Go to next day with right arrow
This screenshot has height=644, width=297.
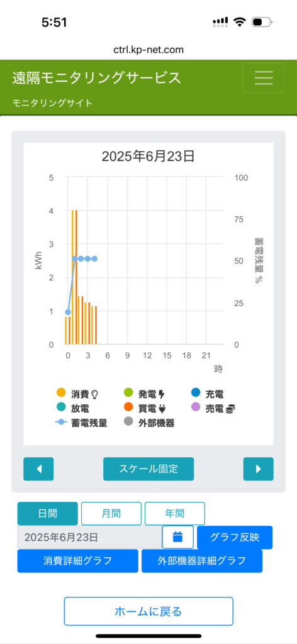pos(259,469)
